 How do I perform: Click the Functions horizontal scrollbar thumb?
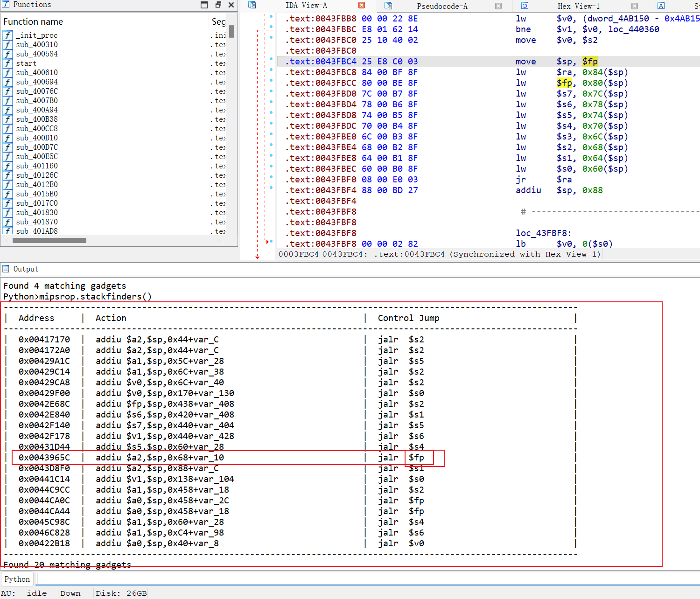49,241
